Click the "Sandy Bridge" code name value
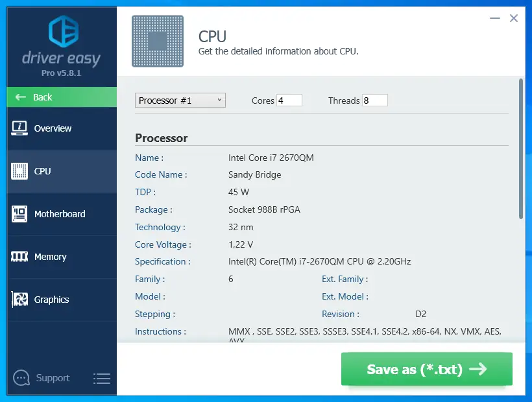The height and width of the screenshot is (402, 532). click(x=254, y=174)
